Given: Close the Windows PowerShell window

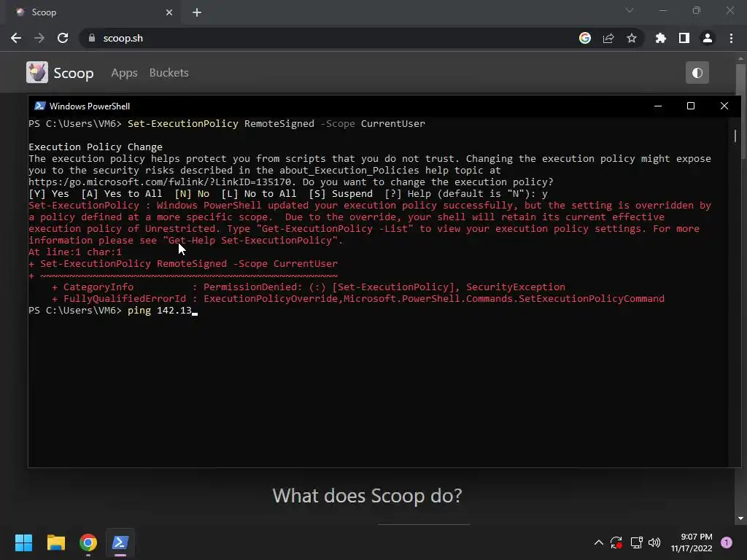Looking at the screenshot, I should pyautogui.click(x=724, y=106).
